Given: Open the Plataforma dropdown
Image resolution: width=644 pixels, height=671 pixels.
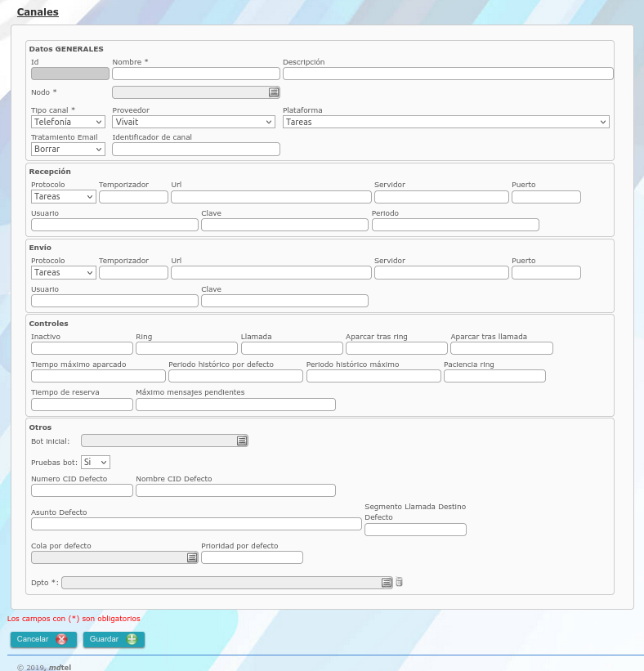Looking at the screenshot, I should click(x=446, y=122).
